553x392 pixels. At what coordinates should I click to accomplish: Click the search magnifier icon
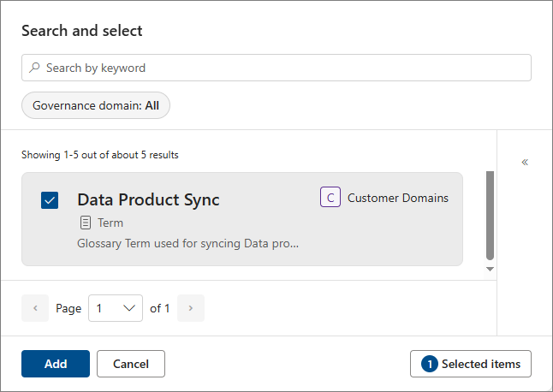click(34, 68)
